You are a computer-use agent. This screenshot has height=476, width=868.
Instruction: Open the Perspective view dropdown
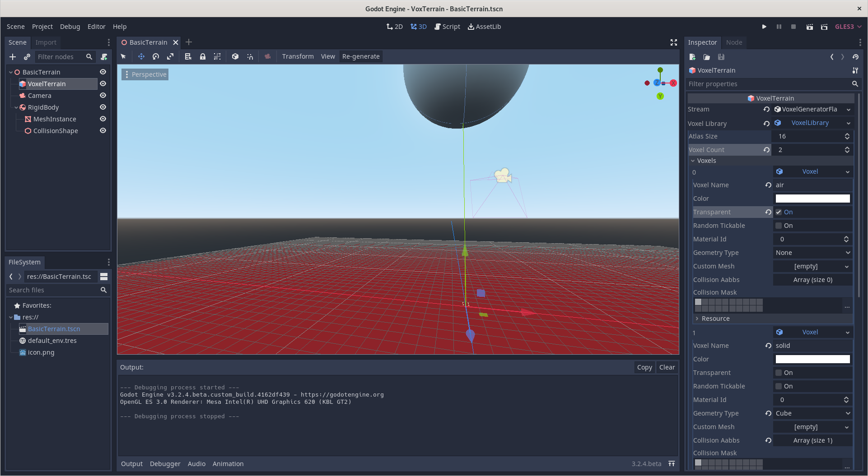point(145,74)
